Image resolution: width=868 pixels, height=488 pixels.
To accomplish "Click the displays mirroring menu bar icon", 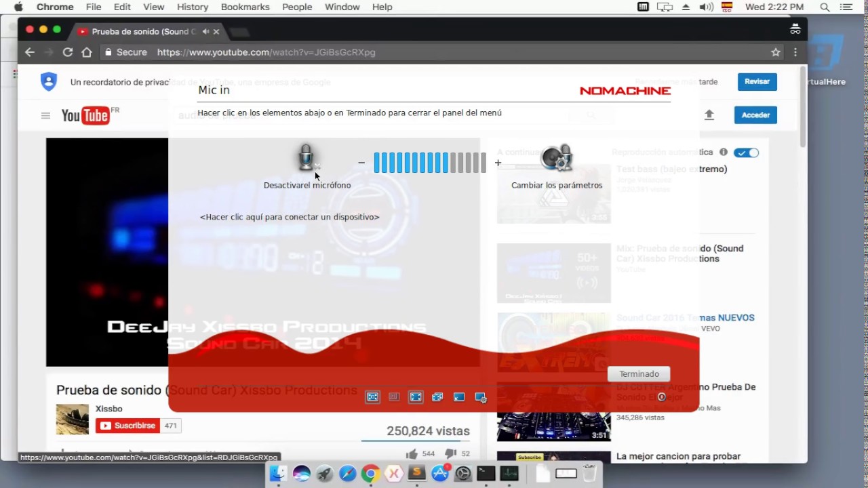I will (x=665, y=7).
